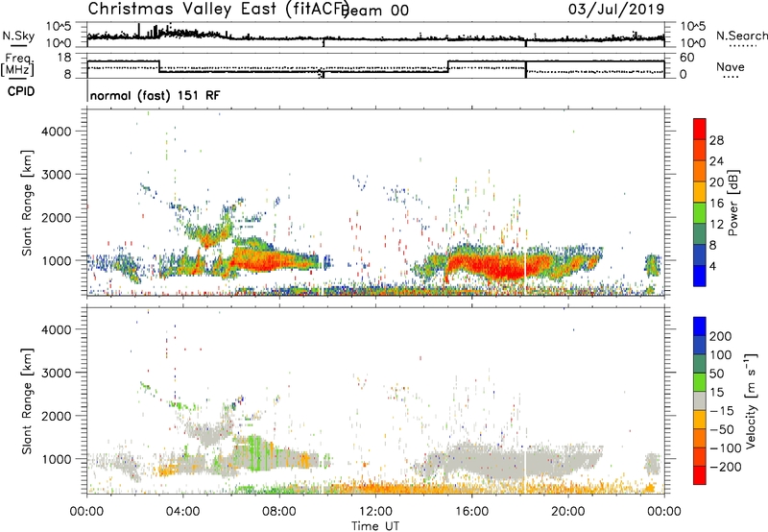The image size is (768, 532).
Task: Click the '20:00' time tick label
Action: (567, 512)
